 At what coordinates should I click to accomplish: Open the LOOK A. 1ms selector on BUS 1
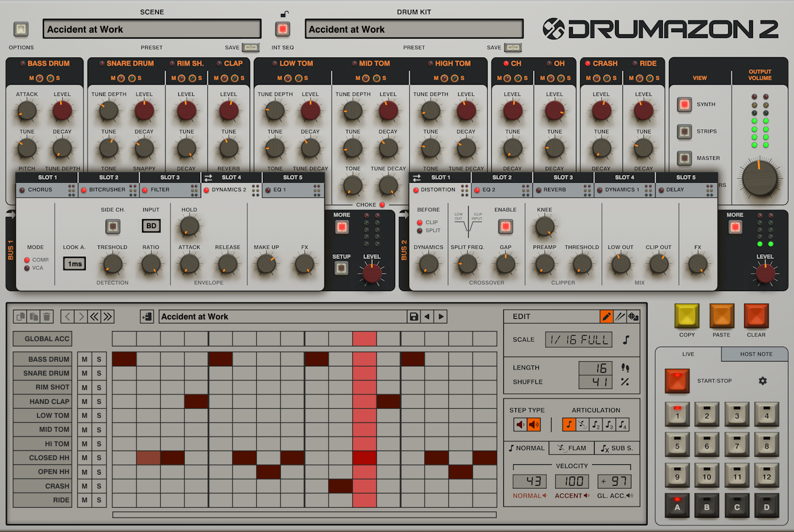pos(75,263)
